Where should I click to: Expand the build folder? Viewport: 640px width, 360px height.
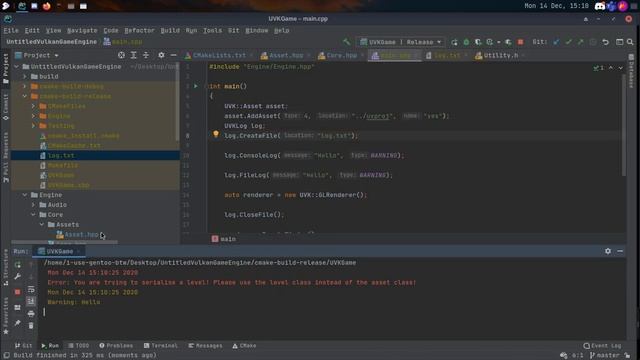(x=25, y=76)
